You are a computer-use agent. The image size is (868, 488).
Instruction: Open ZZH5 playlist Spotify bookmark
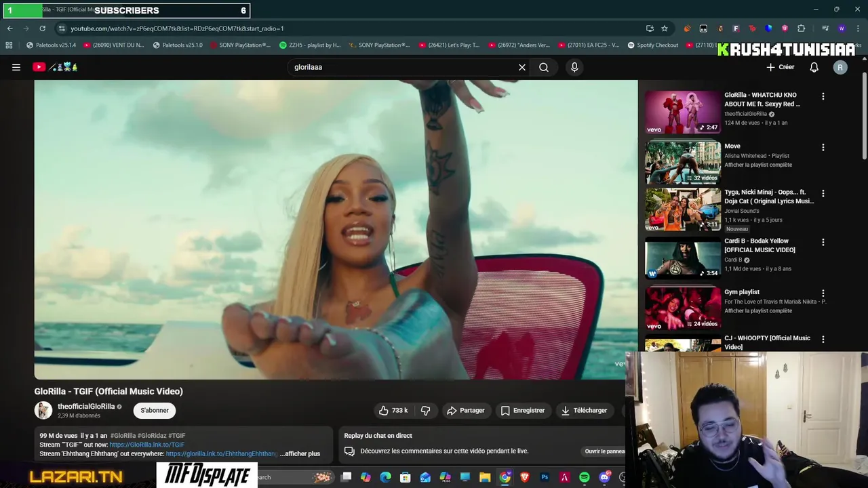(x=310, y=45)
